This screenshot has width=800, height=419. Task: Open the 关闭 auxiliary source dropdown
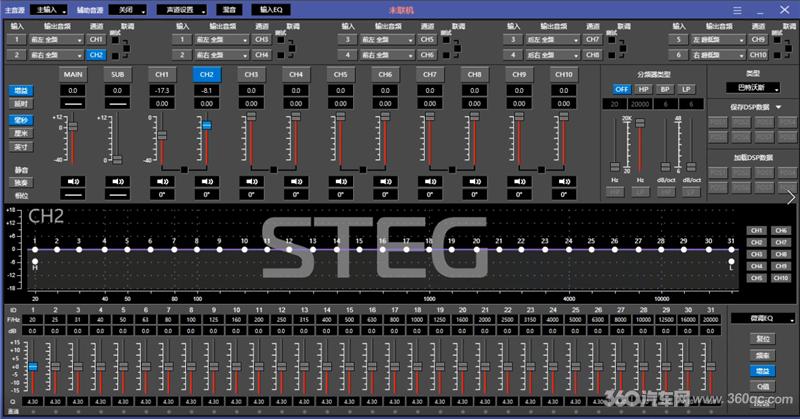point(128,10)
